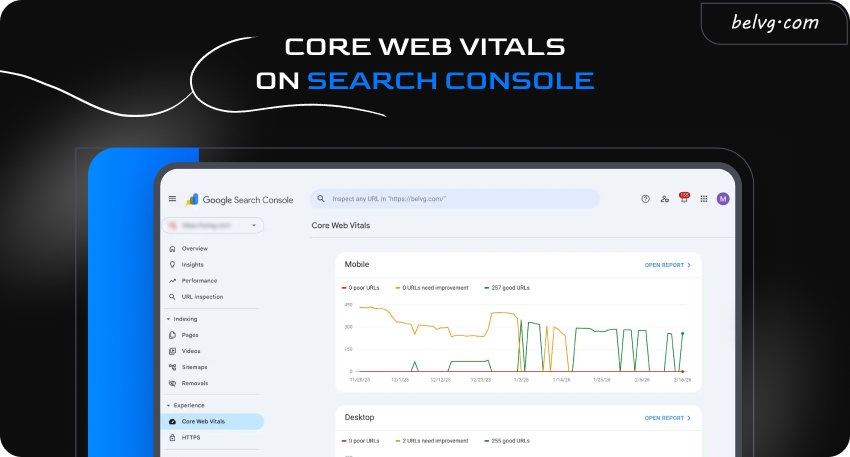Open the hamburger main menu

pos(172,199)
